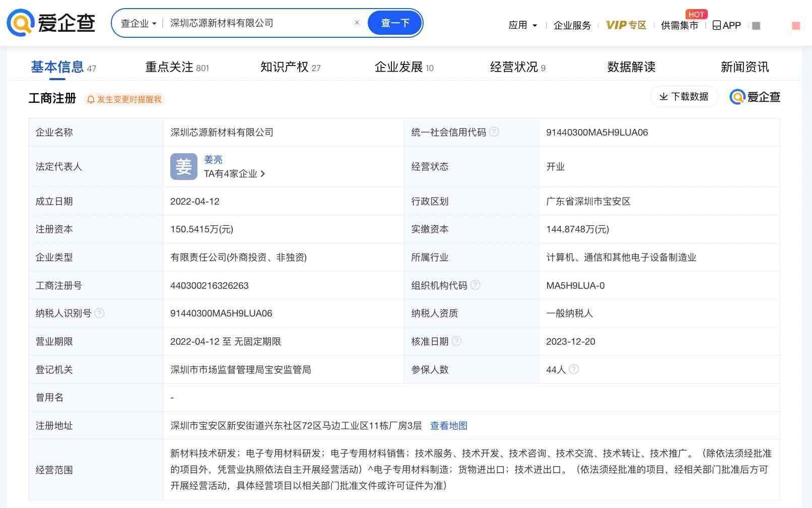812x508 pixels.
Task: Click the establishment date 2022-04-12 beside 成立日期
Action: (x=195, y=201)
